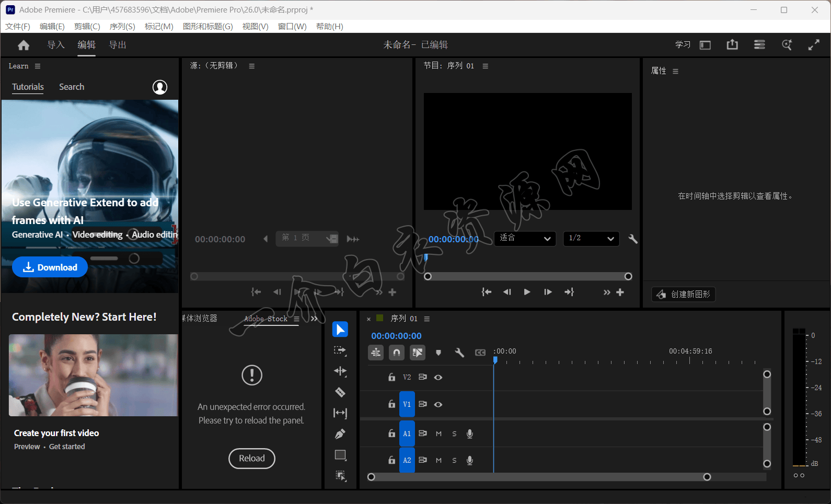
Task: Click the Selection arrow tool
Action: 340,330
